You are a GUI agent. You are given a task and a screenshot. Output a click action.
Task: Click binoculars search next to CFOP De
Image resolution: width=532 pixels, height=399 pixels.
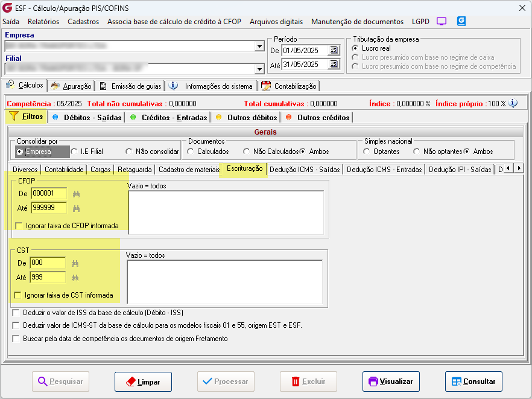(x=77, y=194)
